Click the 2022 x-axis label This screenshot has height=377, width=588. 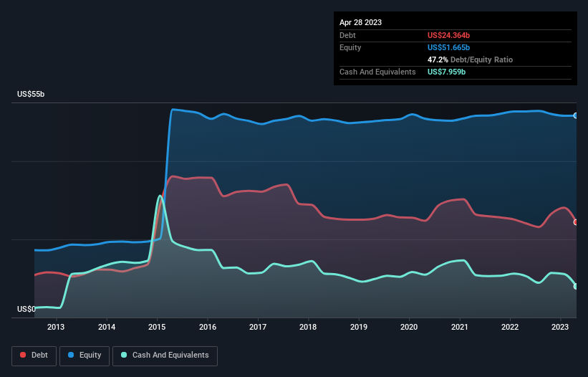[x=510, y=327]
